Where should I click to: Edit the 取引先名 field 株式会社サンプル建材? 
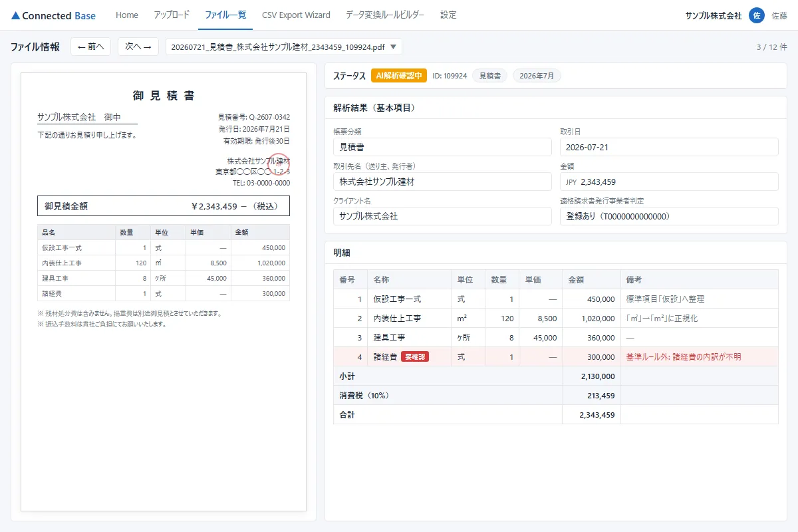[442, 182]
